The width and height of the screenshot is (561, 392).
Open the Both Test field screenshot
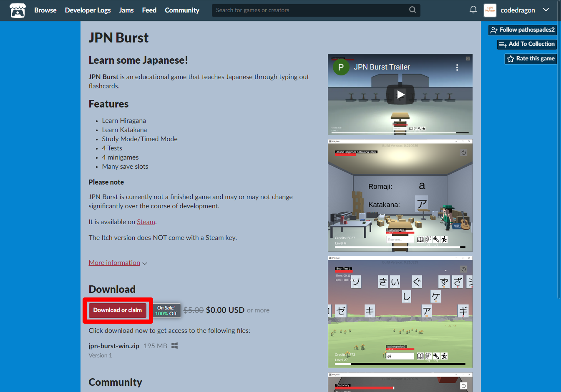pyautogui.click(x=400, y=312)
